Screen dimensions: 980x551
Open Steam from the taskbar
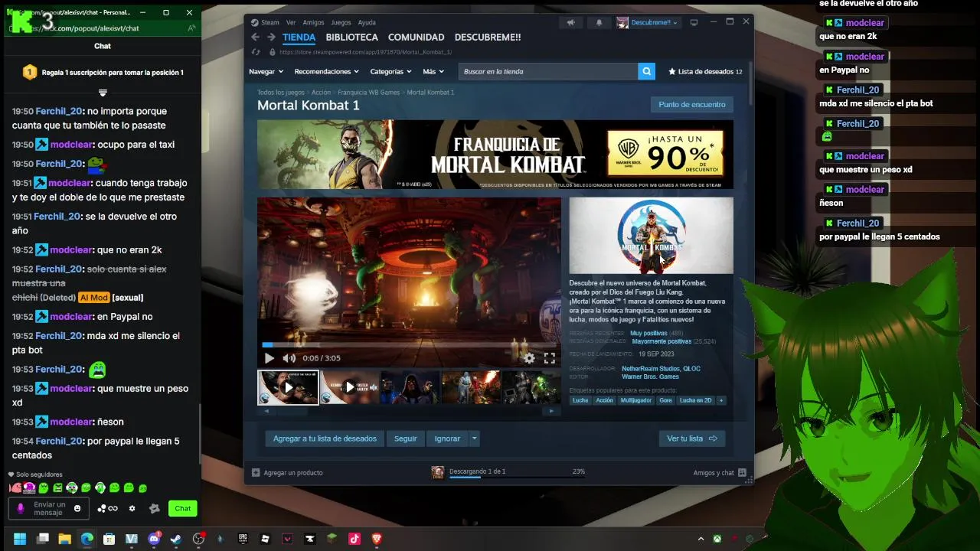click(x=176, y=539)
